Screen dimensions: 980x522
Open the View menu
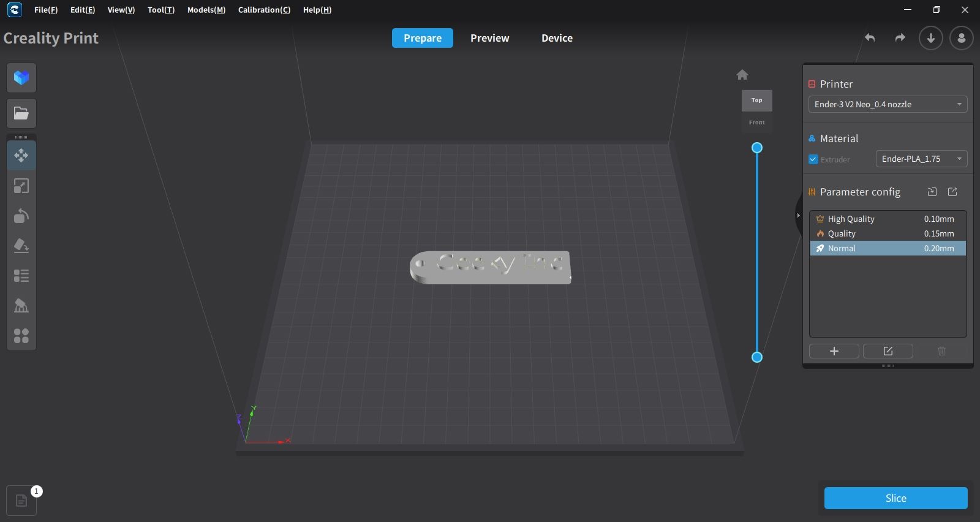(121, 10)
